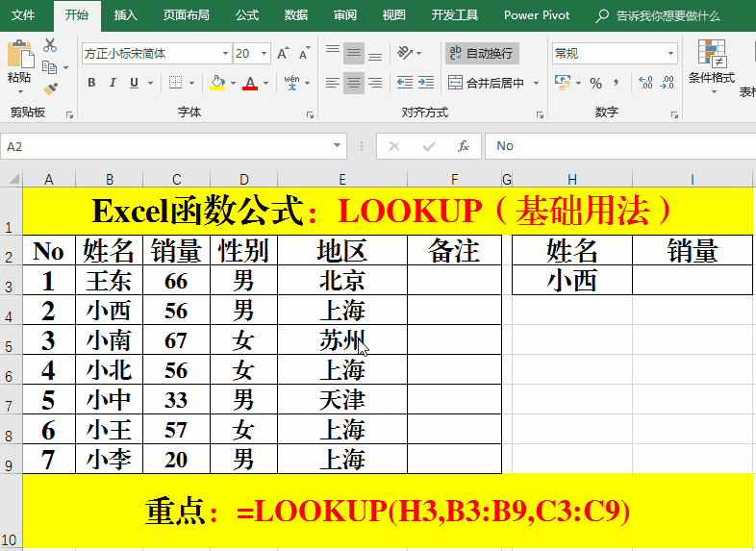Switch to the 插入 ribbon tab
This screenshot has width=756, height=551.
click(125, 15)
